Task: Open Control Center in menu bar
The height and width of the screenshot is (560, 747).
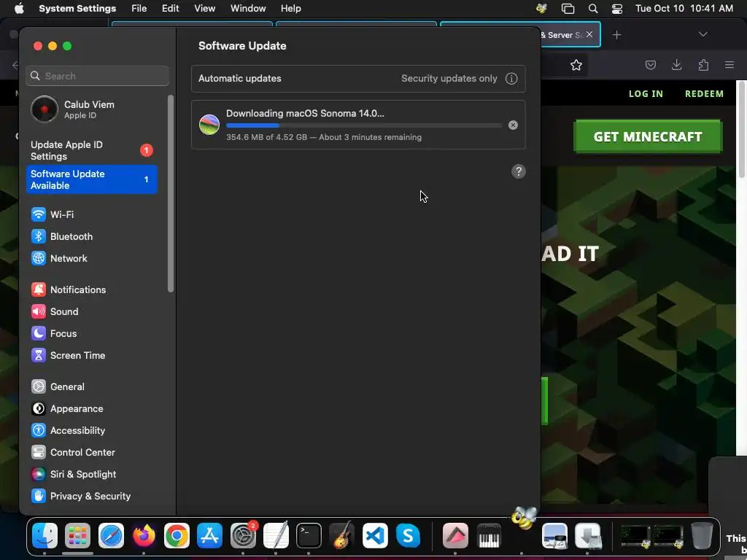Action: (x=617, y=9)
